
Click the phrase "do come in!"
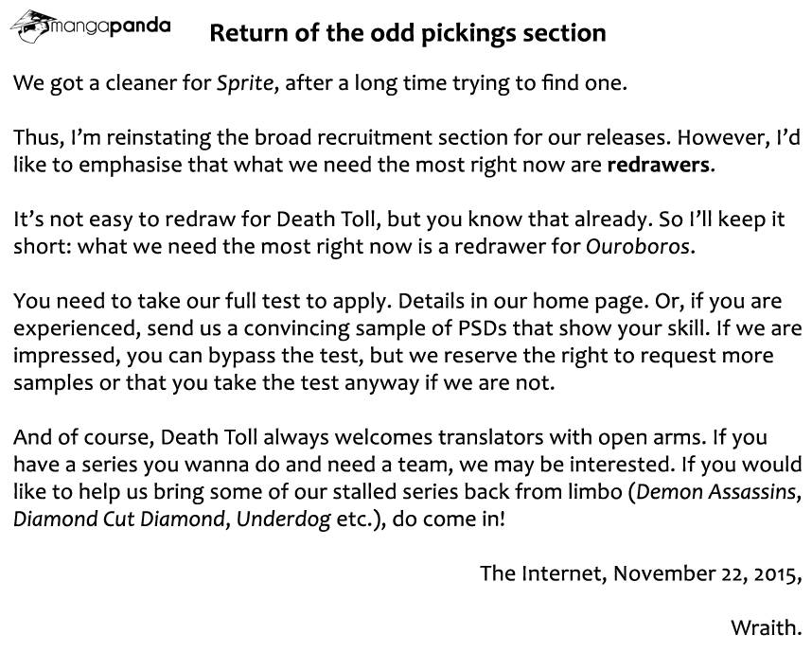449,519
